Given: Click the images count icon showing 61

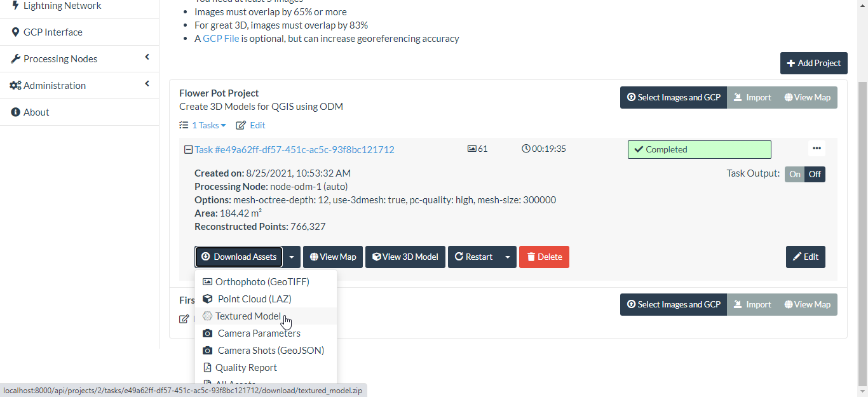Looking at the screenshot, I should [471, 149].
